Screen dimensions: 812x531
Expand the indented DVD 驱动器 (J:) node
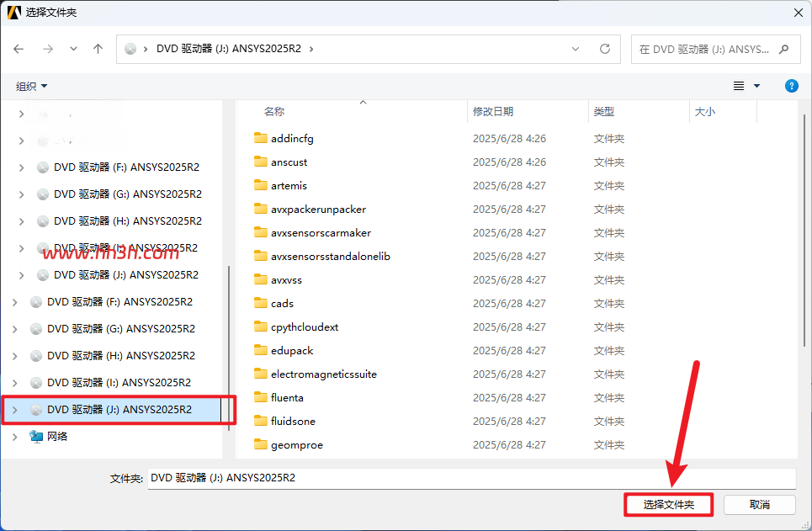pos(21,275)
